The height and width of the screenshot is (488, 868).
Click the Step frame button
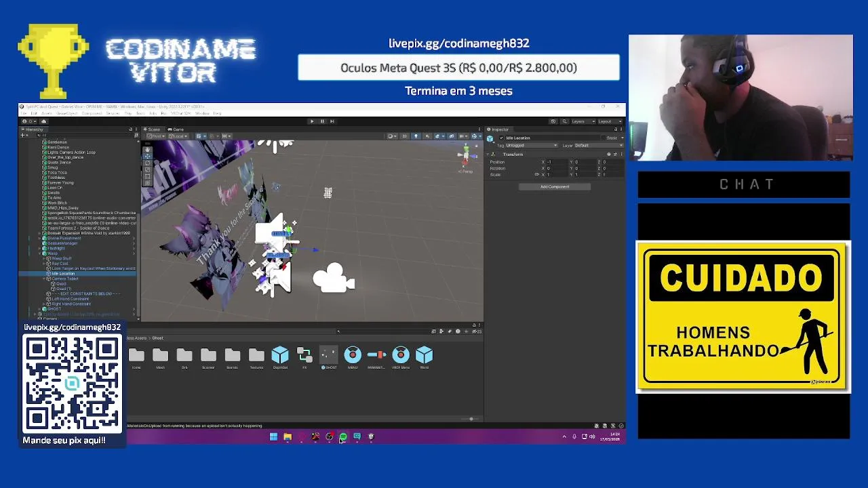pos(332,121)
